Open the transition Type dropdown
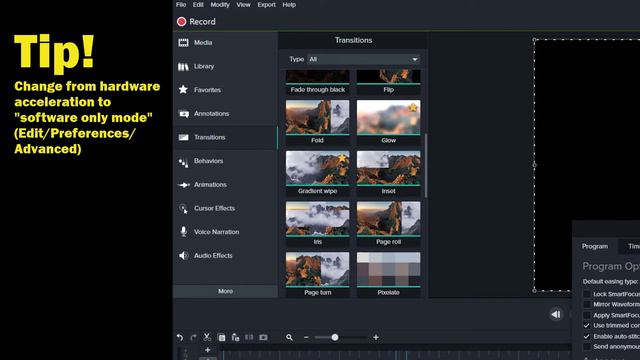The height and width of the screenshot is (360, 640). tap(363, 59)
